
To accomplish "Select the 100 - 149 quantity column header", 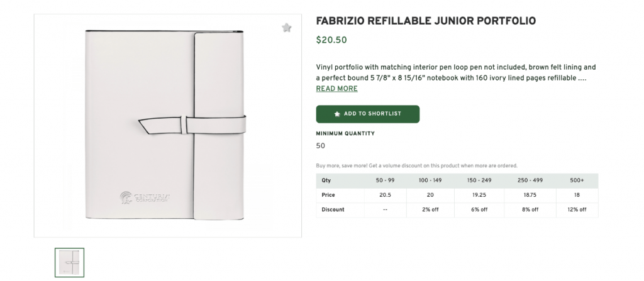I will [x=430, y=180].
